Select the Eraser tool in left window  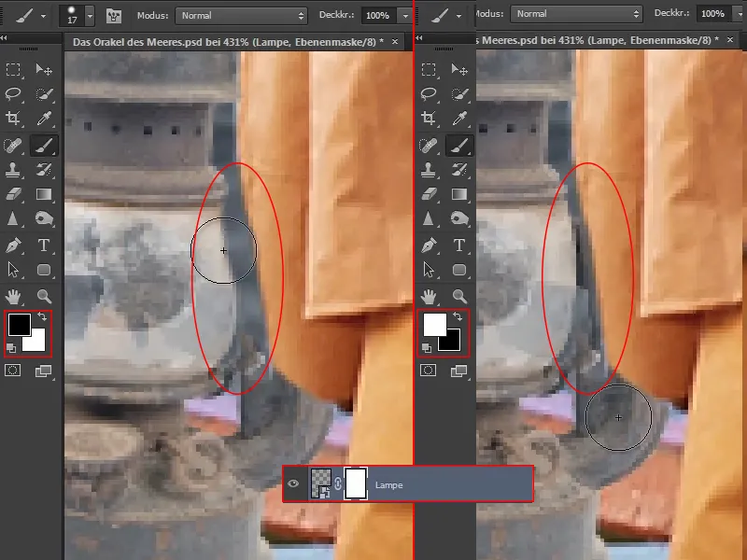point(13,194)
